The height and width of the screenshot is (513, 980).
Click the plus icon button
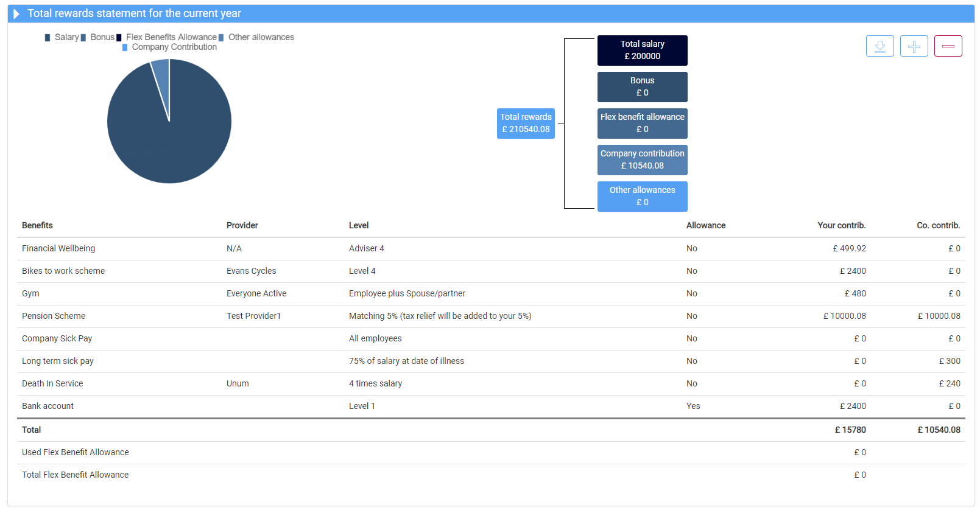[x=914, y=46]
